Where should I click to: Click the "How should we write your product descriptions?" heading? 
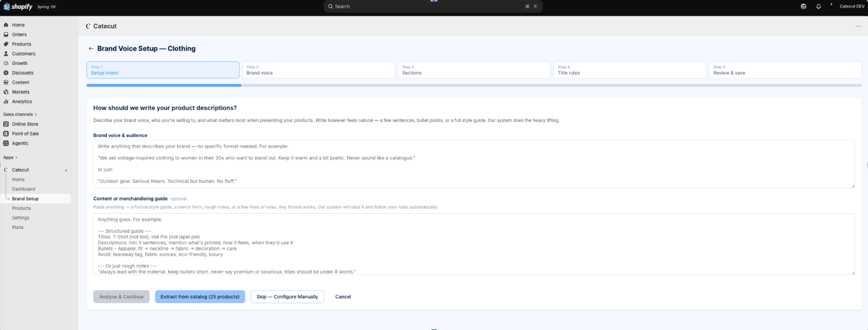pyautogui.click(x=165, y=108)
